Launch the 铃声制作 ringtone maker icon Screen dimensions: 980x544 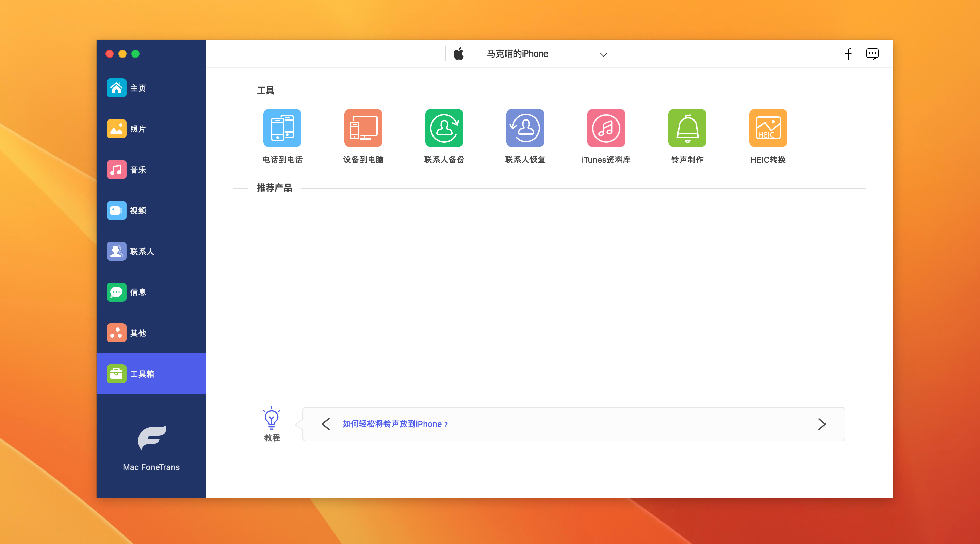687,128
